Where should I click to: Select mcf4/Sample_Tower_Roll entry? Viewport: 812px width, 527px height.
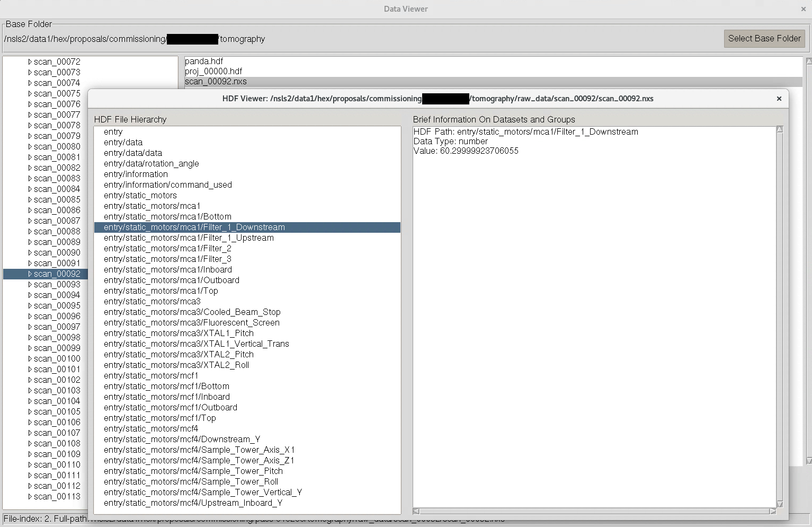coord(191,482)
